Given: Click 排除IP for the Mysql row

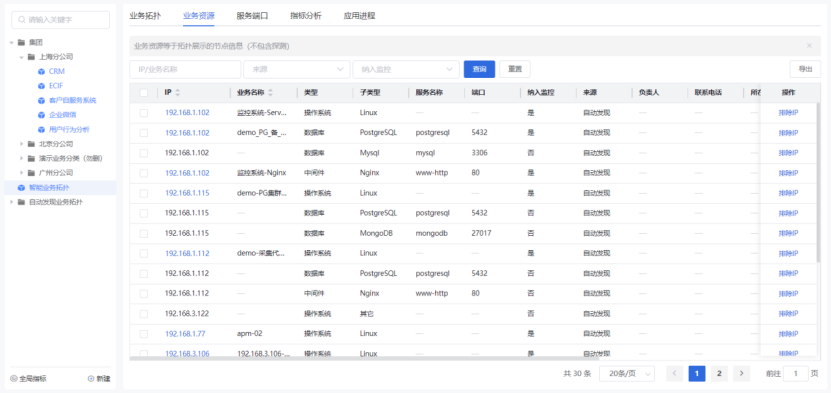Looking at the screenshot, I should pos(788,153).
